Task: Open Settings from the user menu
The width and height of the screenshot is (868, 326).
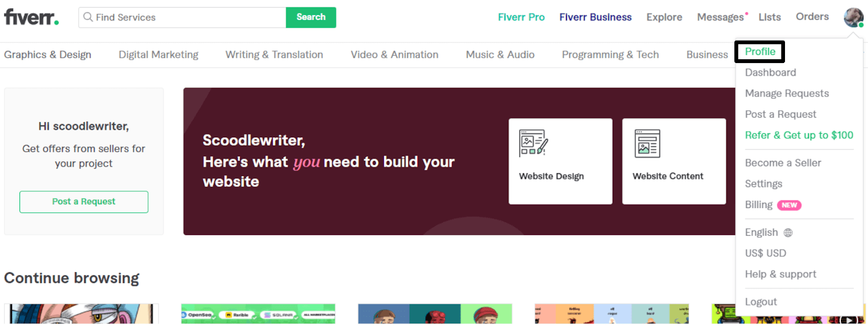Action: [x=763, y=184]
